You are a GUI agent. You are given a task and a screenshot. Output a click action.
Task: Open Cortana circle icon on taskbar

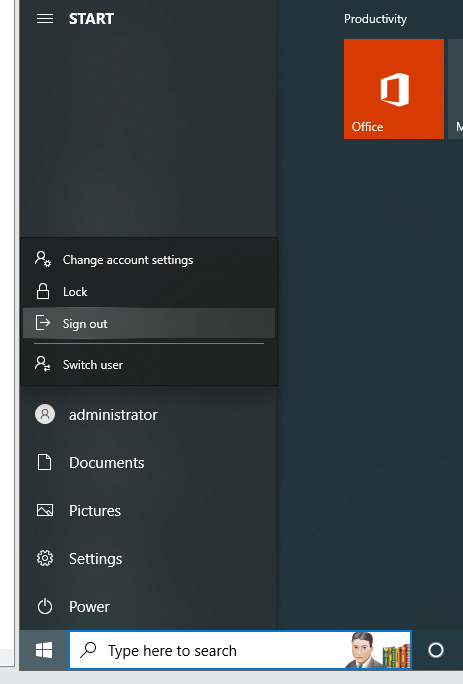pyautogui.click(x=436, y=650)
